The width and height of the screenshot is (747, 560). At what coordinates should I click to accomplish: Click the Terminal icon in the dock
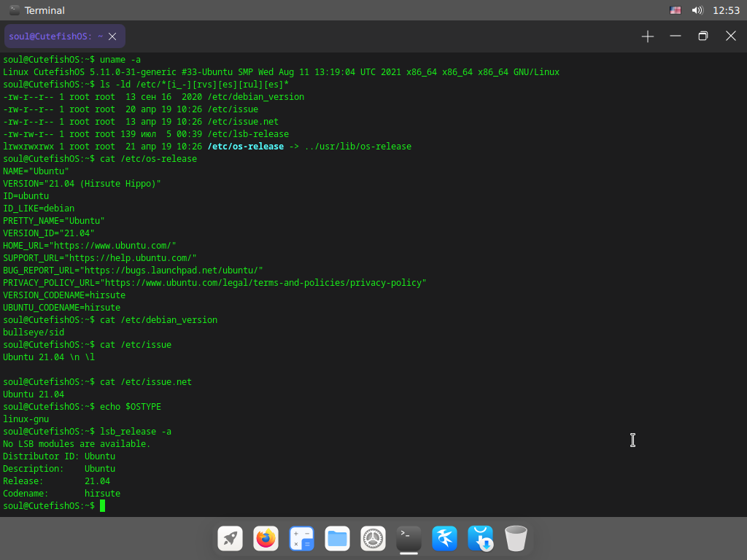pyautogui.click(x=409, y=538)
